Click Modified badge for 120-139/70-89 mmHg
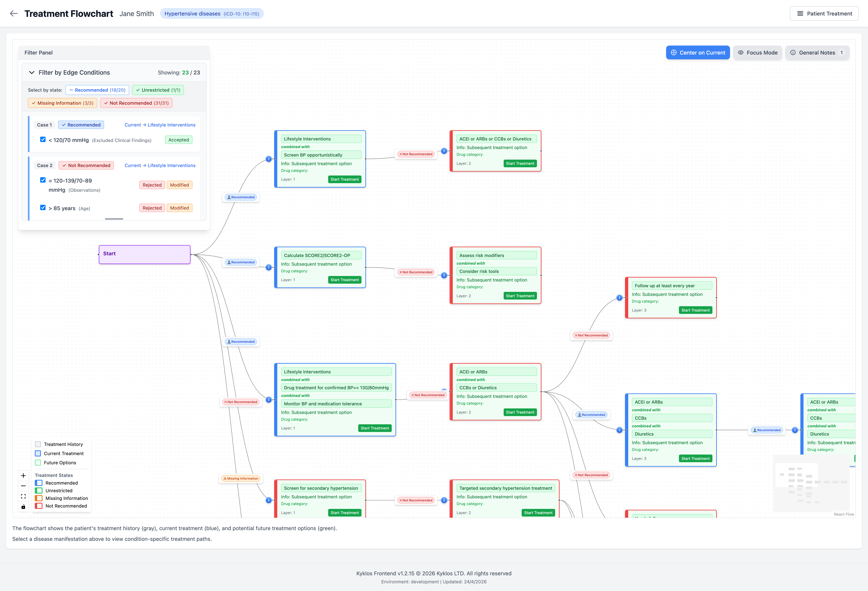Screen dimensions: 868x591 [x=179, y=185]
